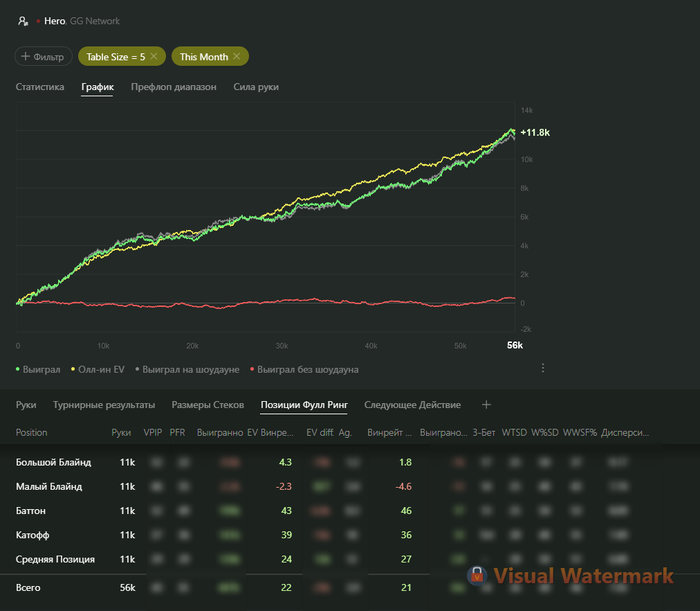Sort by the WWSF% column header
Screen dimensions: 700x611
579,432
